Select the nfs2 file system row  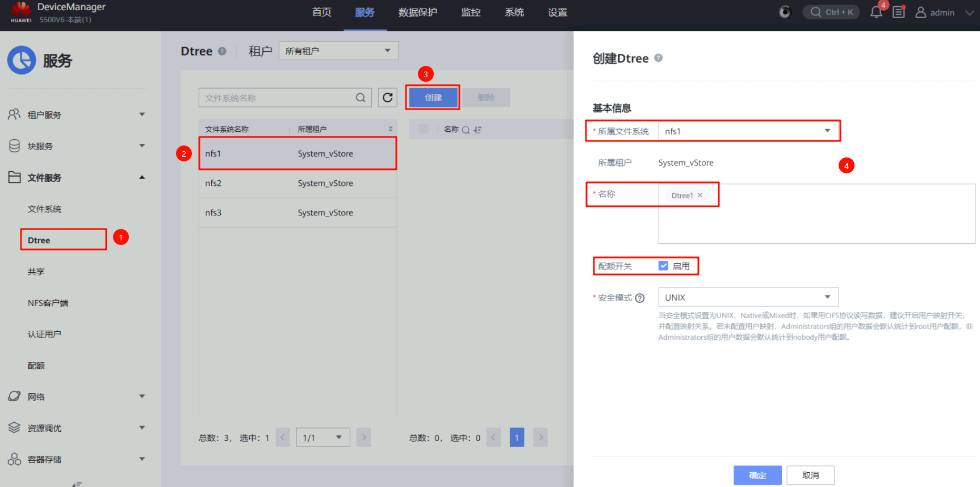click(297, 183)
